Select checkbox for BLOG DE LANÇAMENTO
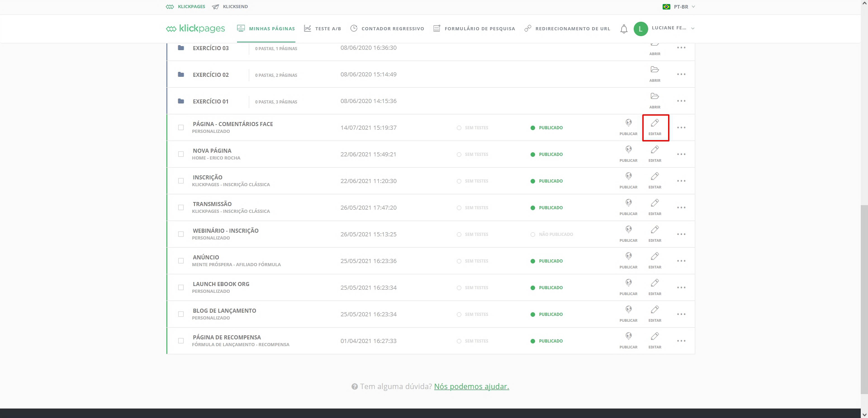868x418 pixels. pos(181,314)
